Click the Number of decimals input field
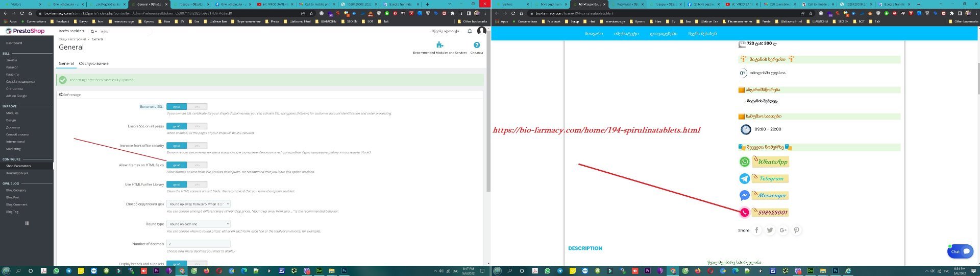Viewport: 980px width, 276px height. coord(199,244)
